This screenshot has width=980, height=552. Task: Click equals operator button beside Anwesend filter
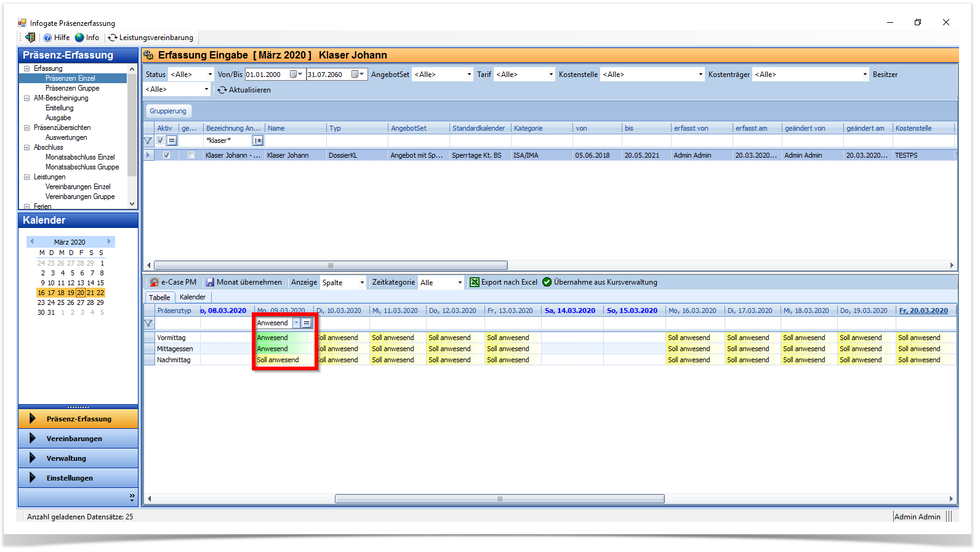click(307, 323)
